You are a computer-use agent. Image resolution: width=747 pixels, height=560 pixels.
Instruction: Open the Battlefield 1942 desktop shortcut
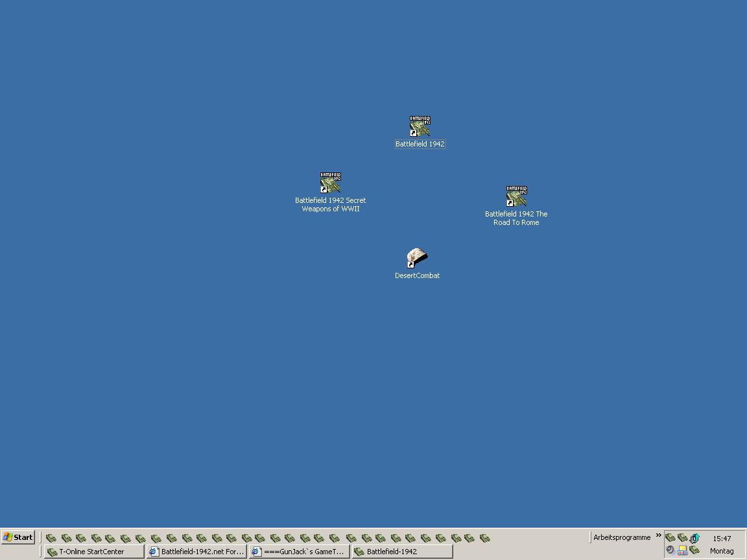coord(420,127)
